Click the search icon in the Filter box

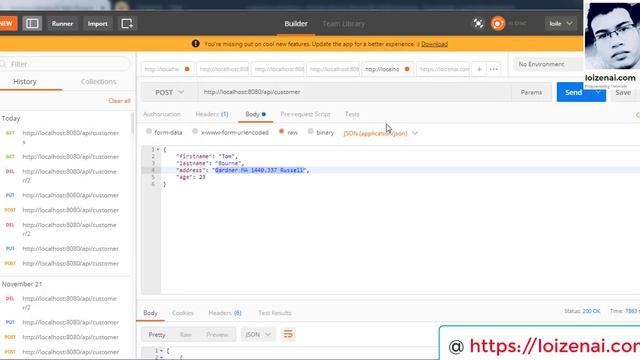3,64
